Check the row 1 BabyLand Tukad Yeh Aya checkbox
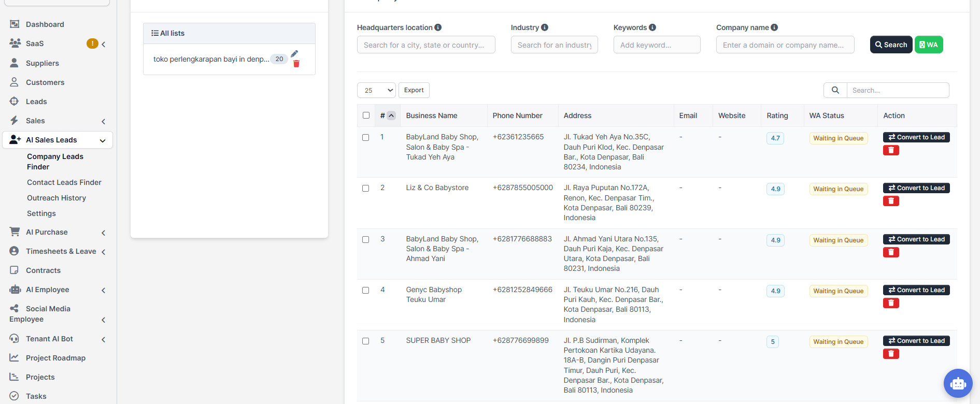Viewport: 980px width, 404px height. point(365,137)
